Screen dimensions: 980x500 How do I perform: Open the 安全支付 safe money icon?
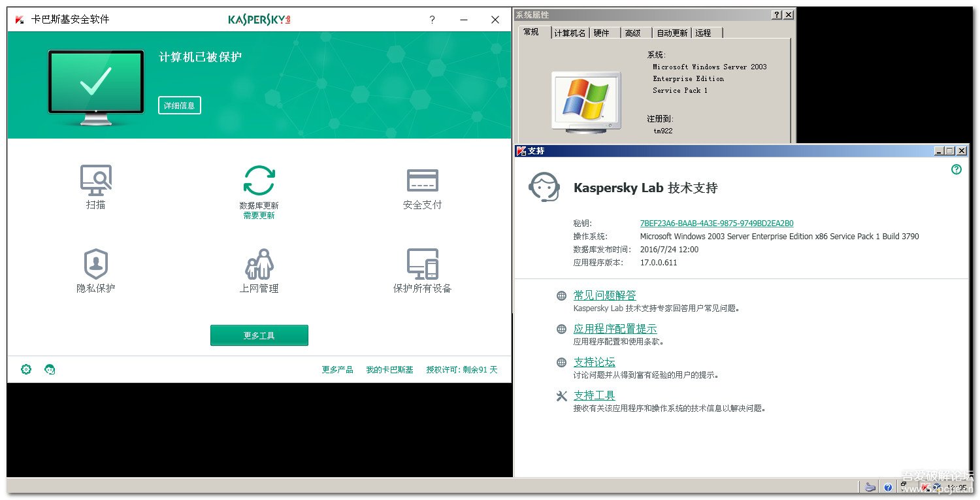[422, 180]
